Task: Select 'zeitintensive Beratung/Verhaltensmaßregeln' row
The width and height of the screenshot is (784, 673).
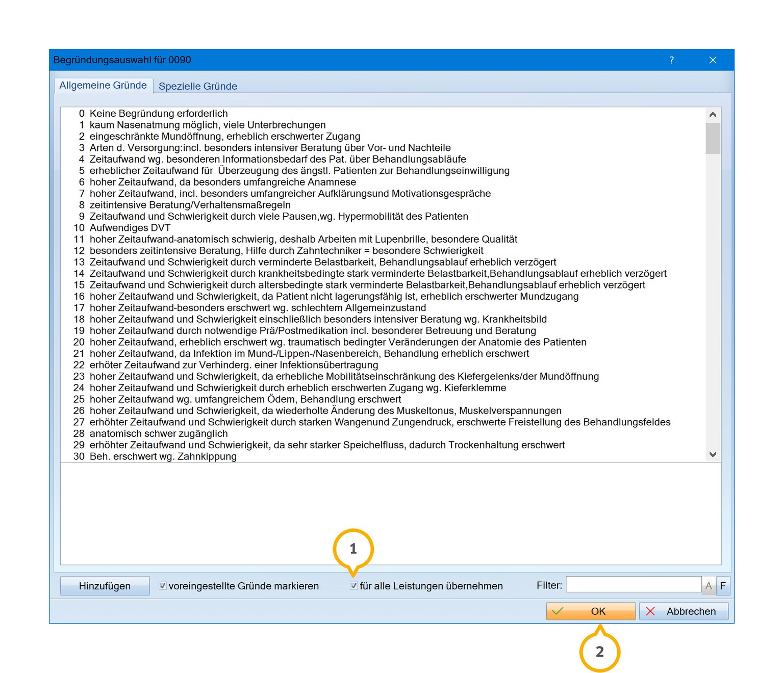Action: (x=383, y=205)
